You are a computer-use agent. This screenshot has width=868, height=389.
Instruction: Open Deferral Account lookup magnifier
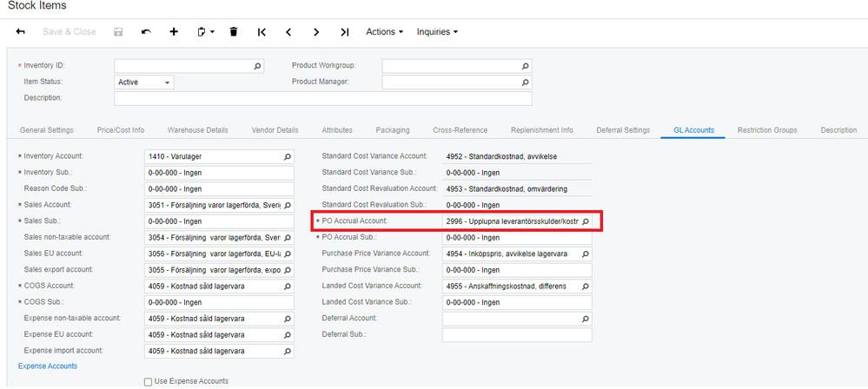(x=585, y=319)
